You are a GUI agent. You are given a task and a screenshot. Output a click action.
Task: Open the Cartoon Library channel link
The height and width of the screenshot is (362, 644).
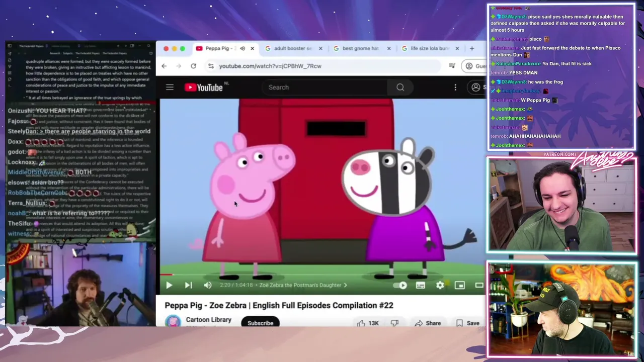pyautogui.click(x=208, y=320)
